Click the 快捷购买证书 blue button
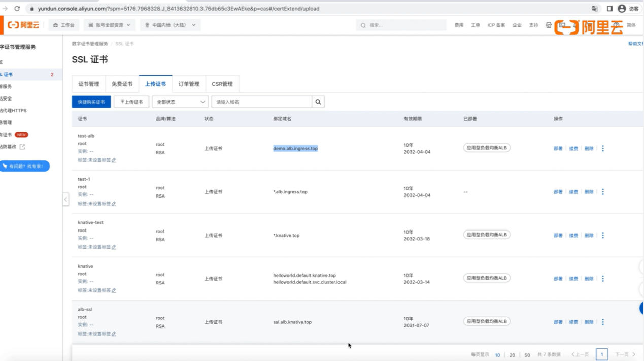 (90, 102)
